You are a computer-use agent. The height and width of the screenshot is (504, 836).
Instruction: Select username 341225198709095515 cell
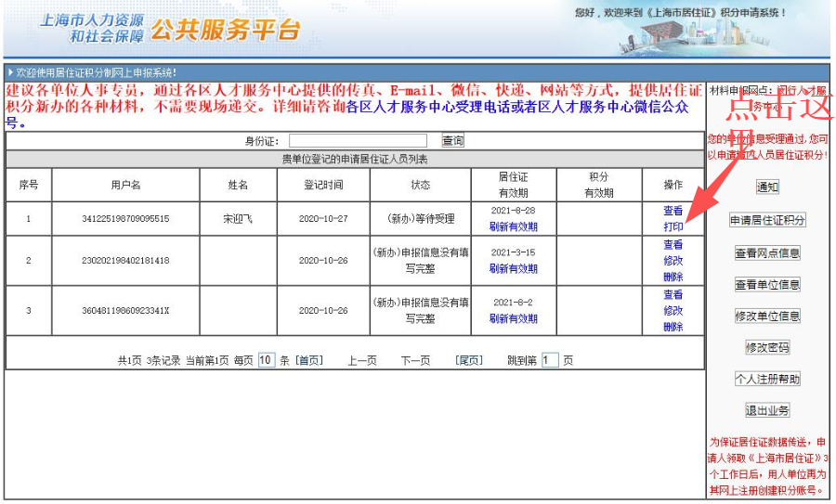click(x=125, y=219)
